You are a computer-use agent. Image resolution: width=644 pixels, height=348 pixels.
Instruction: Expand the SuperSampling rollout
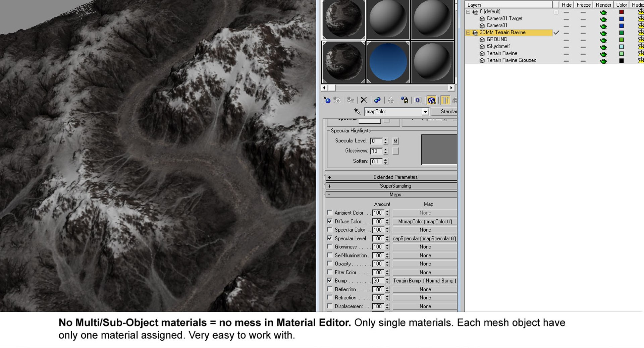pyautogui.click(x=391, y=186)
